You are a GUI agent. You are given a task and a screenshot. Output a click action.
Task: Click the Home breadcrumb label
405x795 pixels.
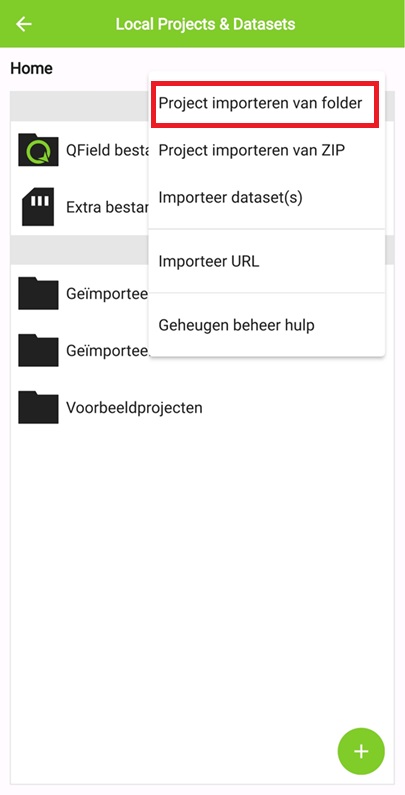[31, 68]
